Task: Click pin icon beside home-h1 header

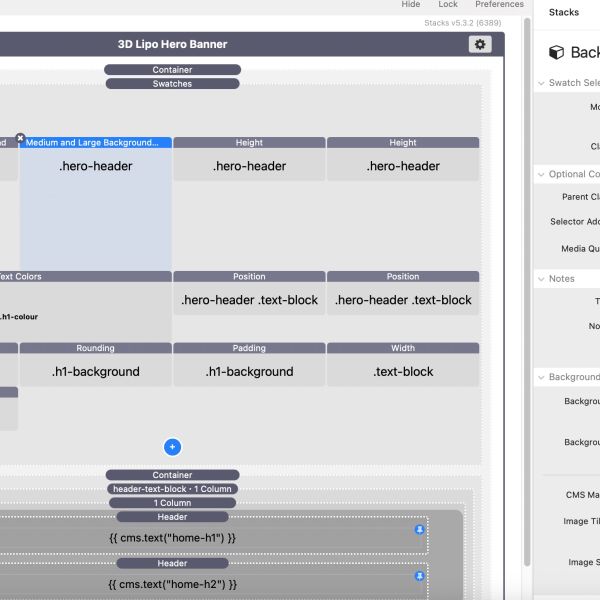Action: (419, 530)
